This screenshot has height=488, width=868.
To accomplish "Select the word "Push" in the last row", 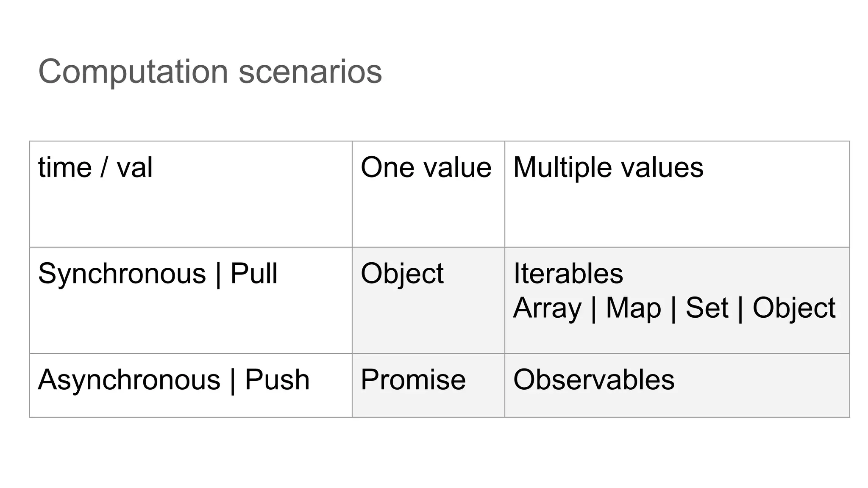I will coord(277,380).
